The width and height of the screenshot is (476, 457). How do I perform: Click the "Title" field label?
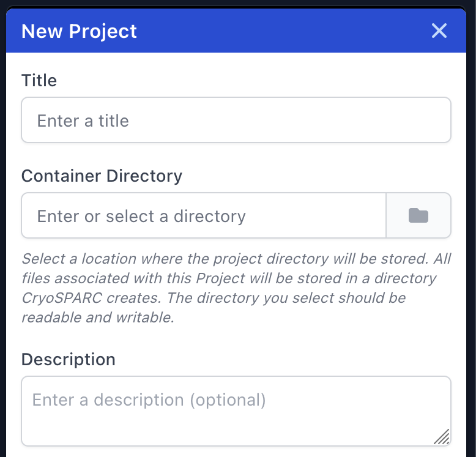pyautogui.click(x=39, y=81)
